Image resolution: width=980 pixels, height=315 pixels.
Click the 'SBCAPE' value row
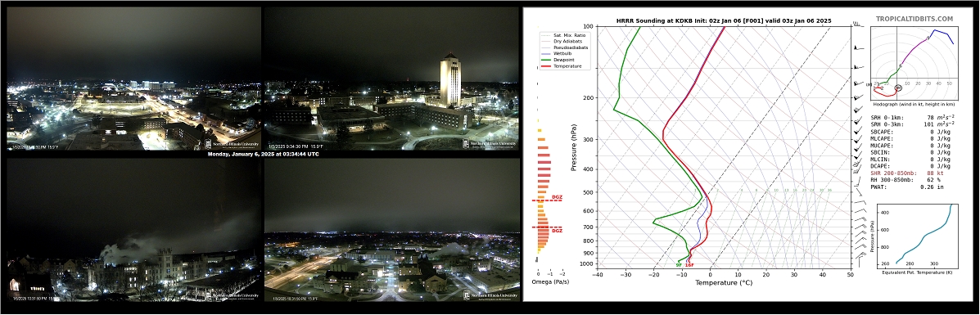pos(910,132)
